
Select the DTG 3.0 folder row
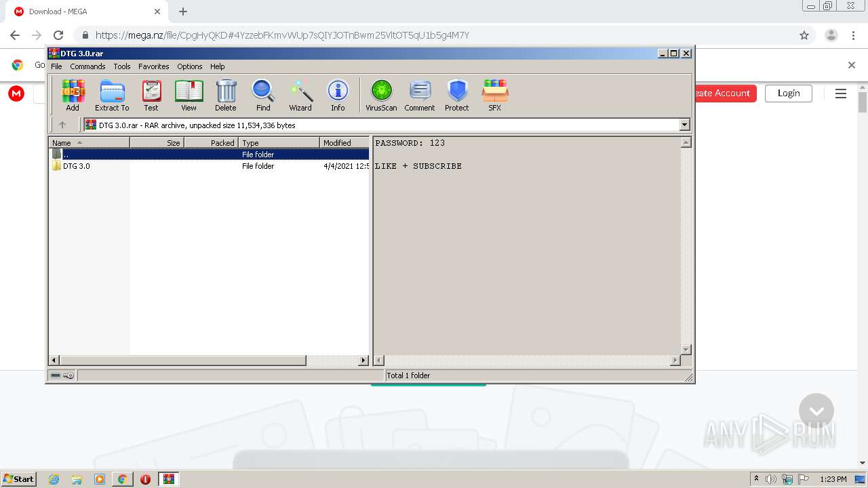[210, 166]
